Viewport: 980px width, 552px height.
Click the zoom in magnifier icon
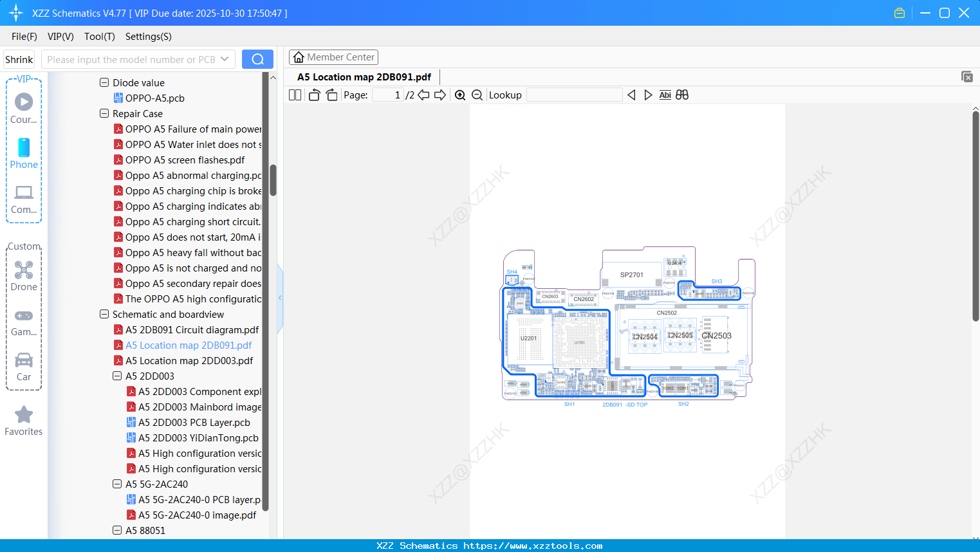click(460, 95)
